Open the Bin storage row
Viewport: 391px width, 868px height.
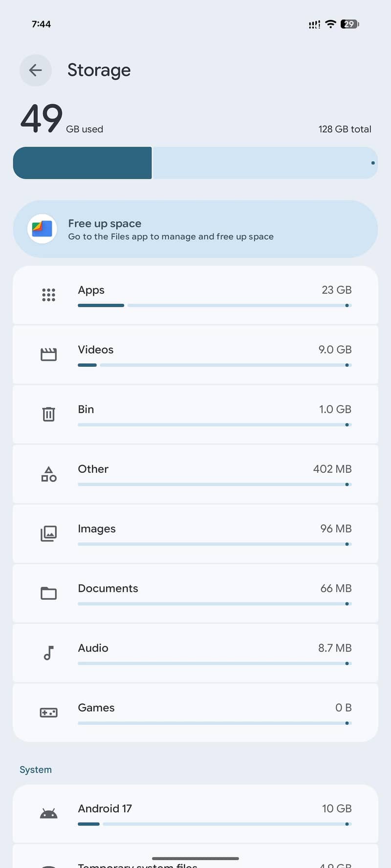click(195, 414)
